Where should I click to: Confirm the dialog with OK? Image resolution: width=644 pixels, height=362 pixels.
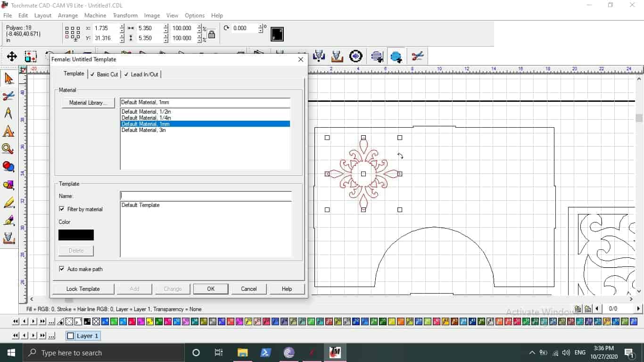211,289
